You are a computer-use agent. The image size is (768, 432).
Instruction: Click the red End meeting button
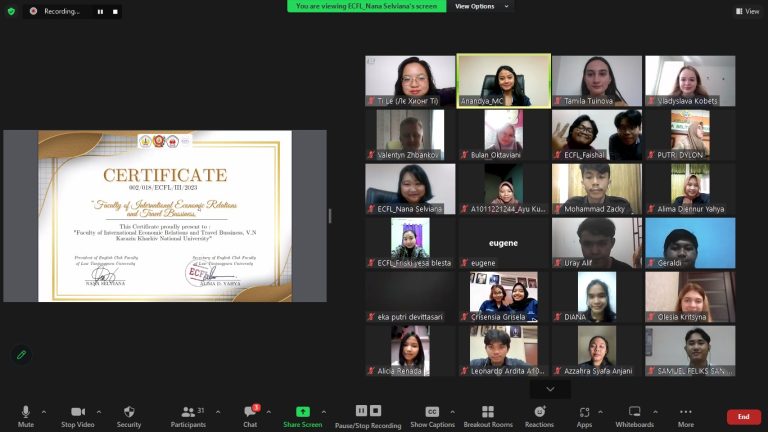point(743,416)
